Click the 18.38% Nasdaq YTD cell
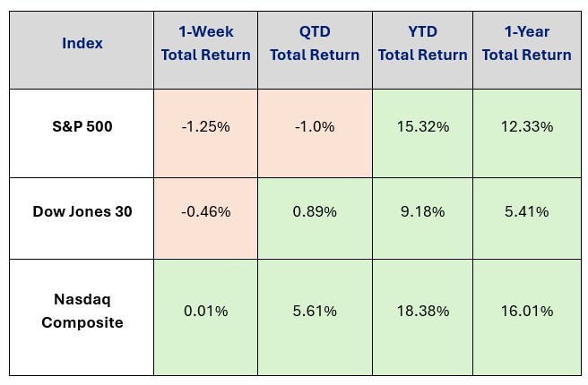Image resolution: width=588 pixels, height=385 pixels. [422, 311]
